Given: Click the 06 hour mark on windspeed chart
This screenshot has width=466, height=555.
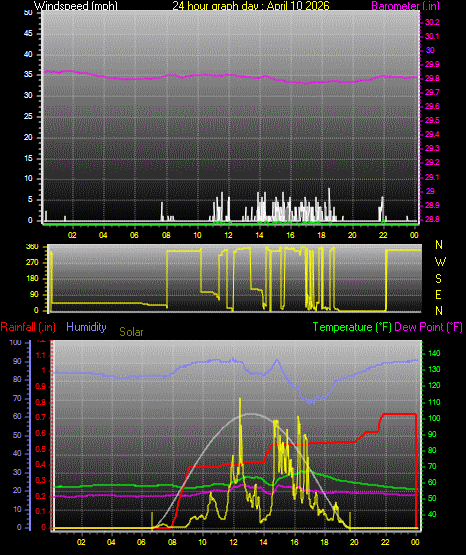Looking at the screenshot, I should (134, 235).
